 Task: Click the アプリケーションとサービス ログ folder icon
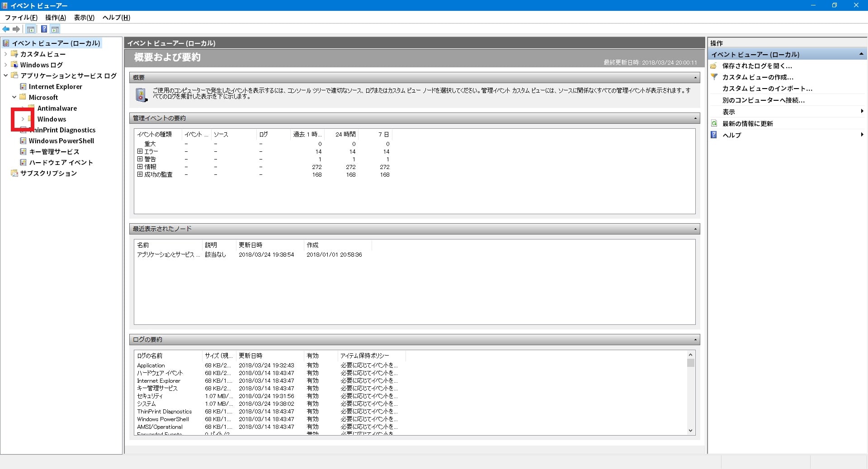(x=14, y=75)
